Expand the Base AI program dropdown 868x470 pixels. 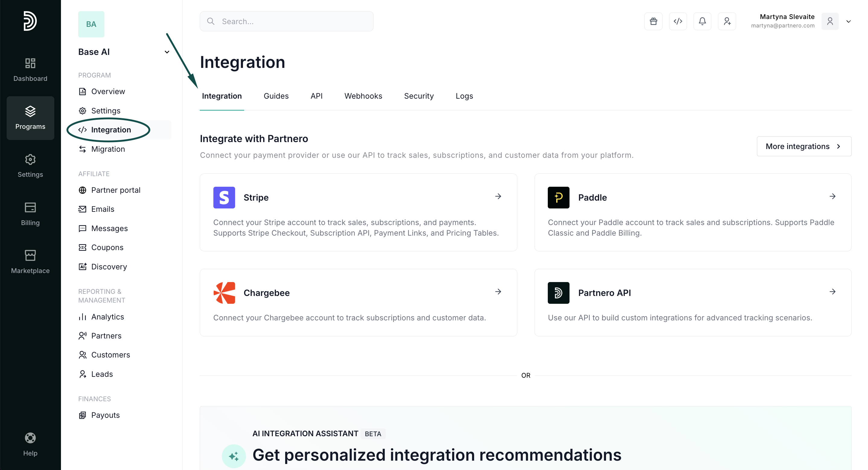coord(167,52)
